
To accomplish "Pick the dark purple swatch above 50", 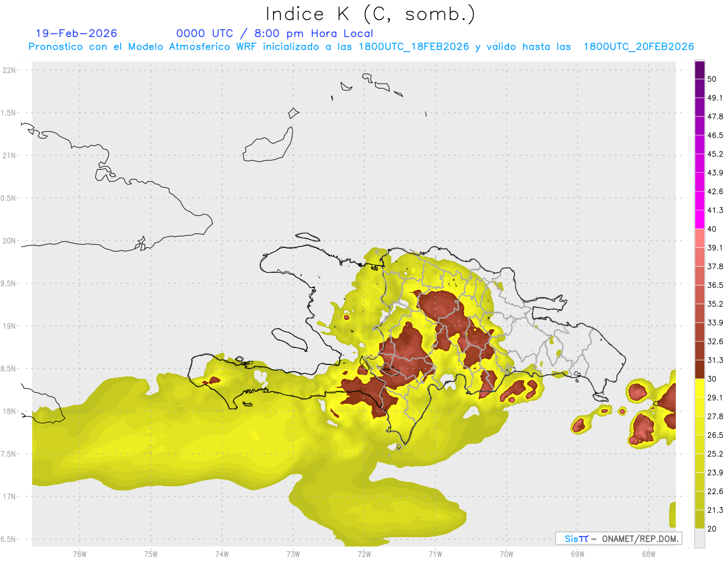I will (x=699, y=70).
